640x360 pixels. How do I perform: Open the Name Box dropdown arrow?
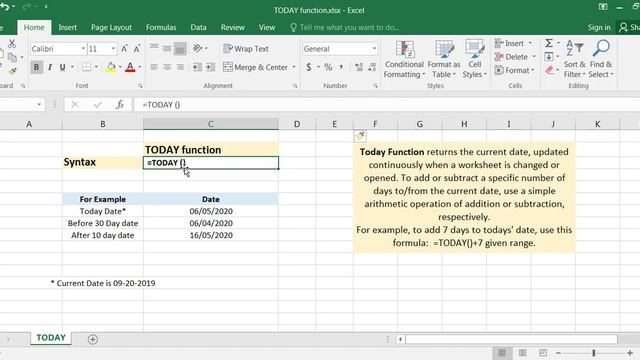pyautogui.click(x=39, y=105)
